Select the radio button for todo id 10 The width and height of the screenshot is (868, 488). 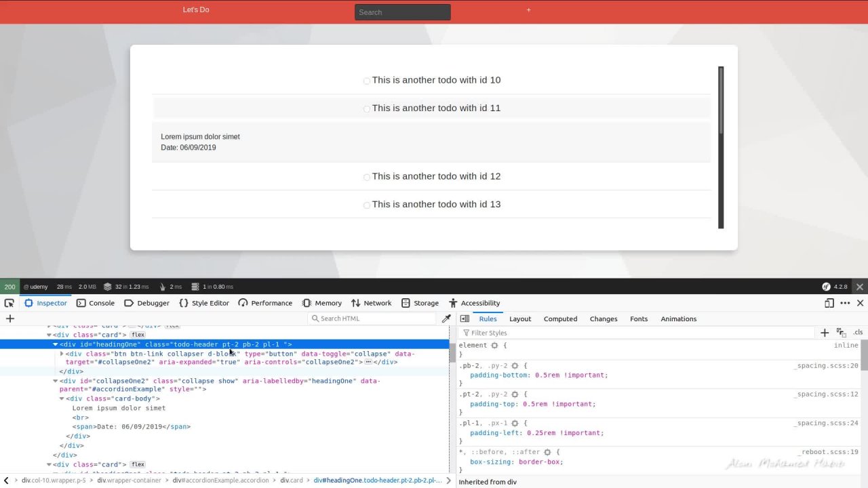tap(367, 81)
